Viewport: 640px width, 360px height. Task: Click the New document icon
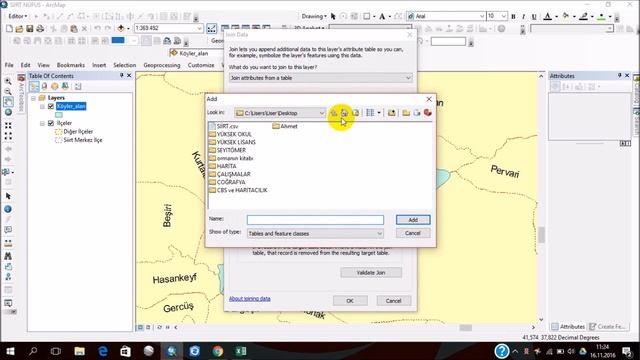pos(9,29)
